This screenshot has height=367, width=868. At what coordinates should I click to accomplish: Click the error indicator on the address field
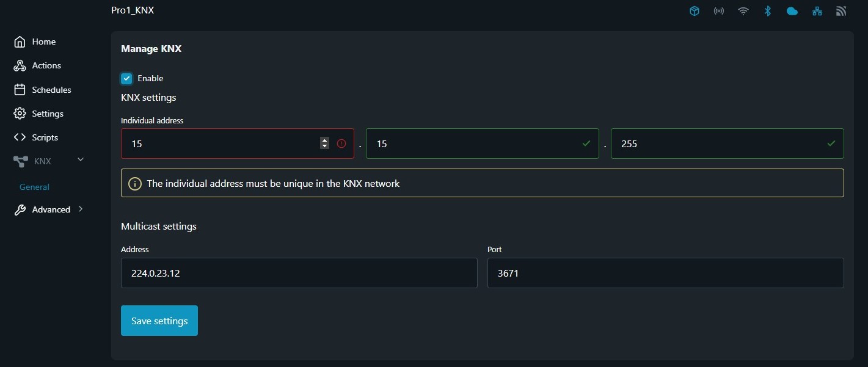click(x=341, y=143)
